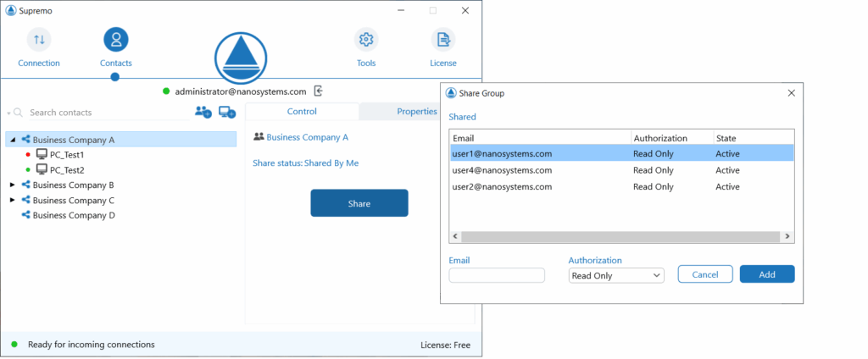The image size is (868, 359).
Task: Select Business Company C in the tree
Action: point(73,200)
